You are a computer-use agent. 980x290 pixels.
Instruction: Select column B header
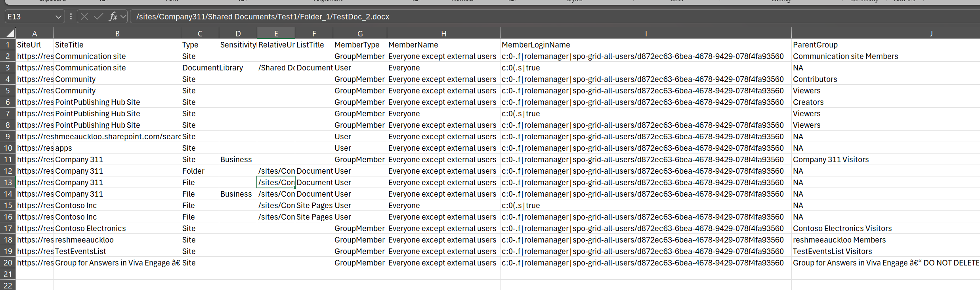117,34
